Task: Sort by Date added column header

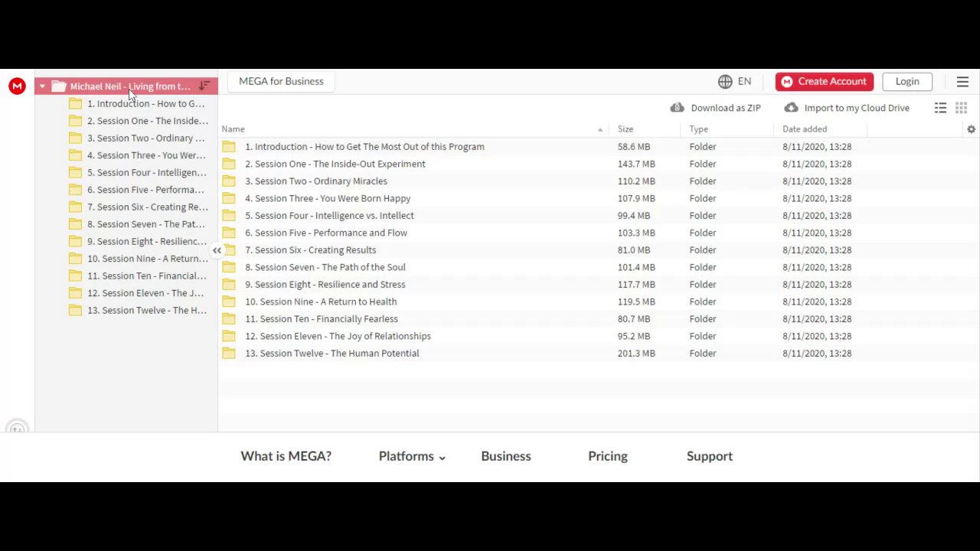Action: click(x=805, y=129)
